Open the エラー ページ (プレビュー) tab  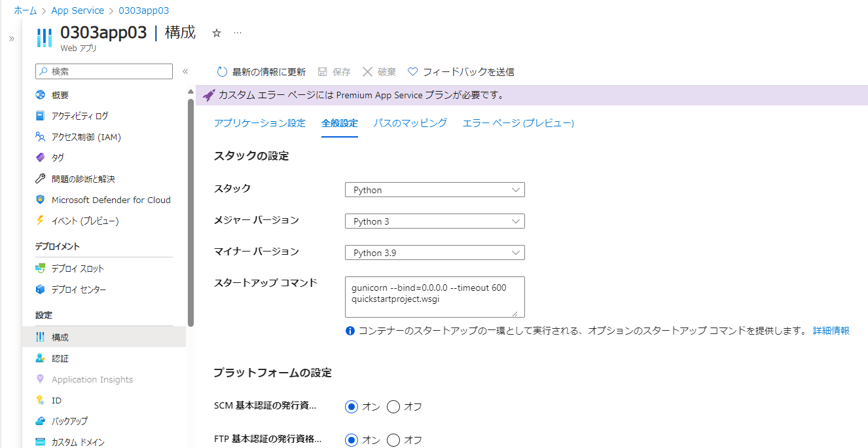tap(518, 123)
